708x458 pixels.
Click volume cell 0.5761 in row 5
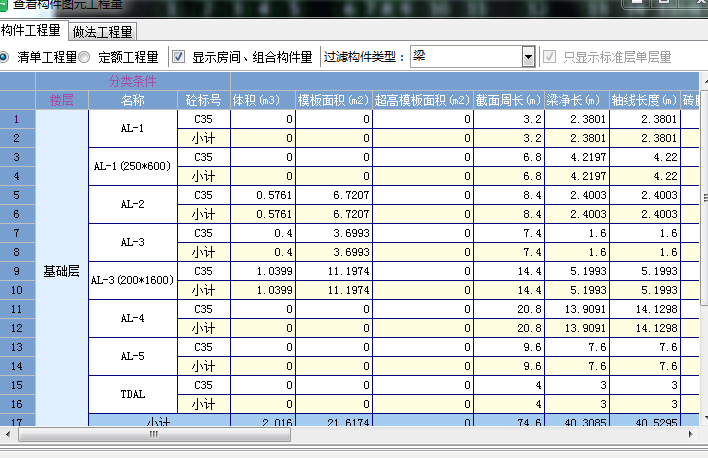(263, 195)
